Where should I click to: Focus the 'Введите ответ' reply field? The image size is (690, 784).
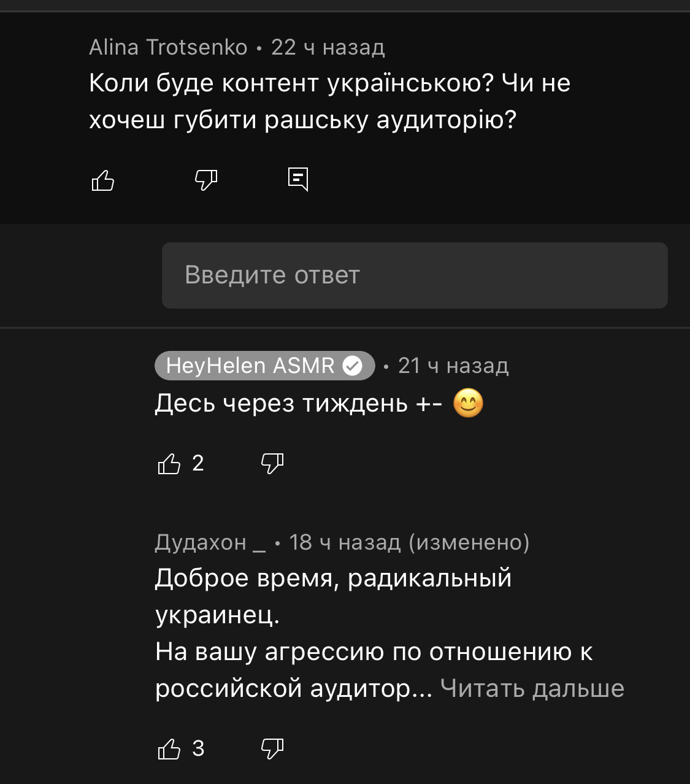click(x=415, y=275)
